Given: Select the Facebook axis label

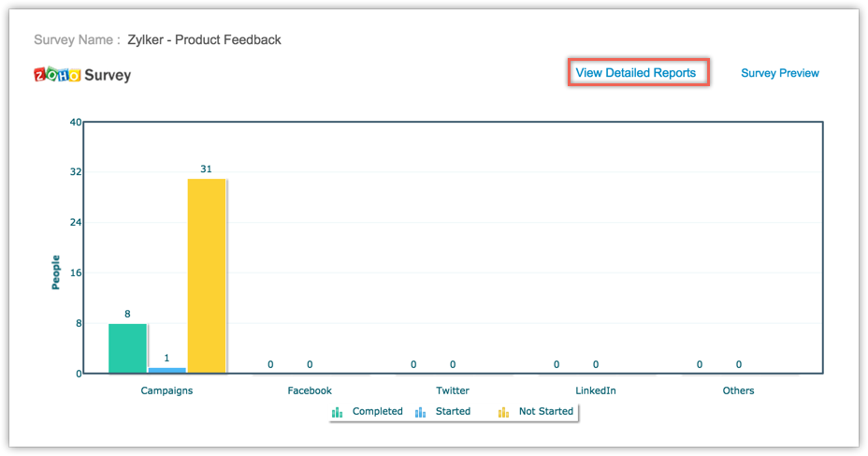Looking at the screenshot, I should [x=310, y=390].
